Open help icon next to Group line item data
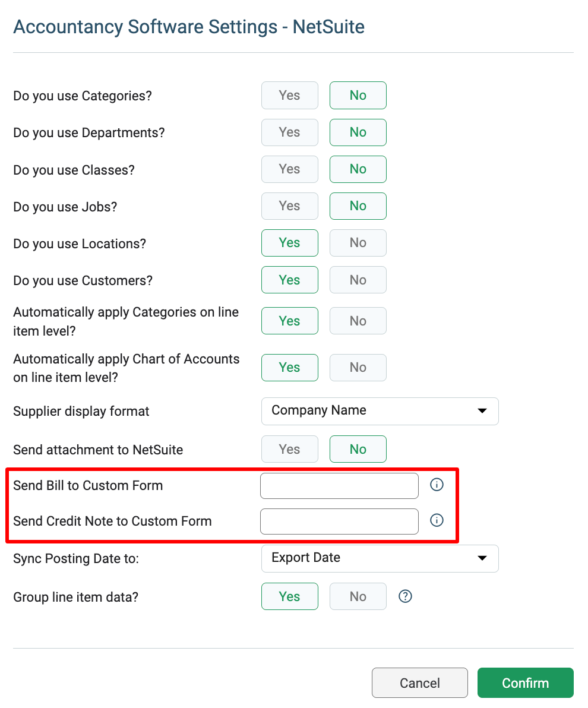 [x=405, y=596]
